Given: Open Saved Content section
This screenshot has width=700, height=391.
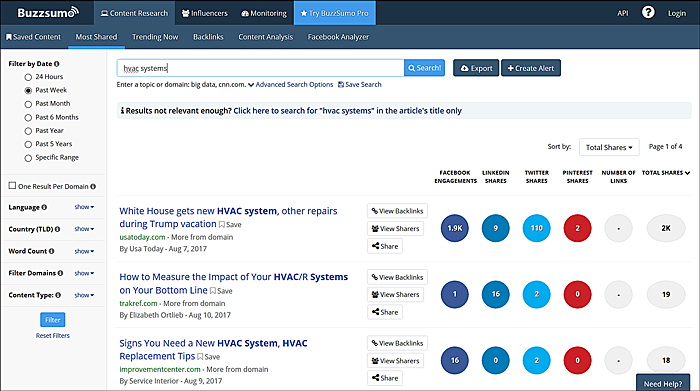Looking at the screenshot, I should pyautogui.click(x=33, y=37).
